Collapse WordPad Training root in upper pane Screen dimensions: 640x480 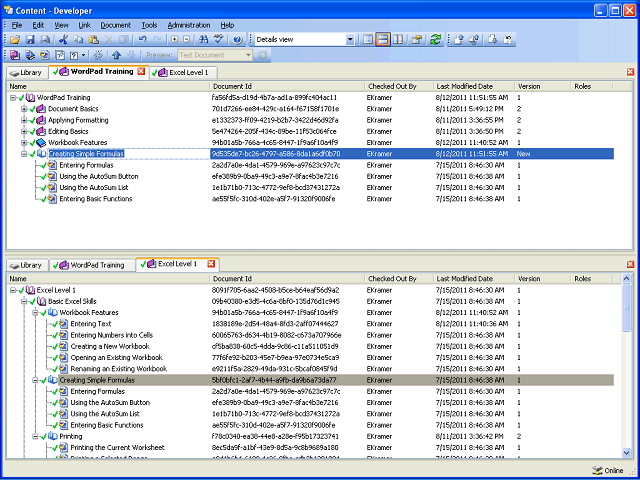coord(13,98)
